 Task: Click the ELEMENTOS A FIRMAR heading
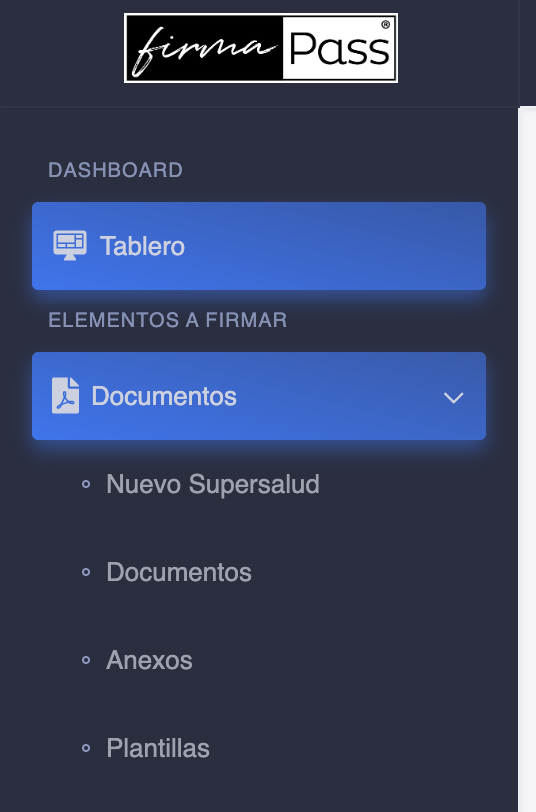click(168, 320)
